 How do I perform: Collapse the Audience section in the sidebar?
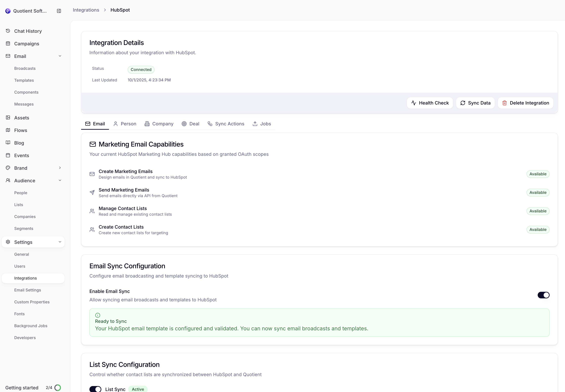(60, 180)
